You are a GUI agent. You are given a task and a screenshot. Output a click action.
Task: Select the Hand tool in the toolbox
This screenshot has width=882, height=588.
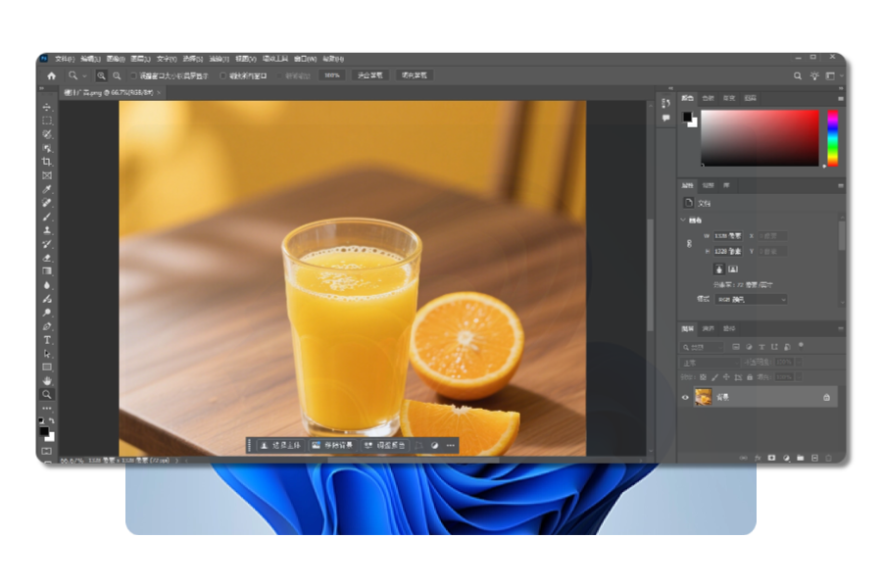point(47,381)
